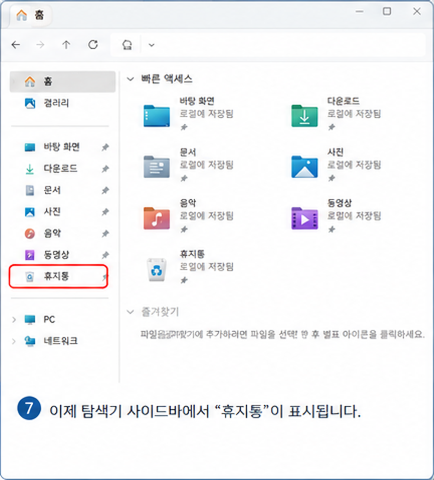Click the pin icon beside sidebar 동영상

(x=105, y=255)
